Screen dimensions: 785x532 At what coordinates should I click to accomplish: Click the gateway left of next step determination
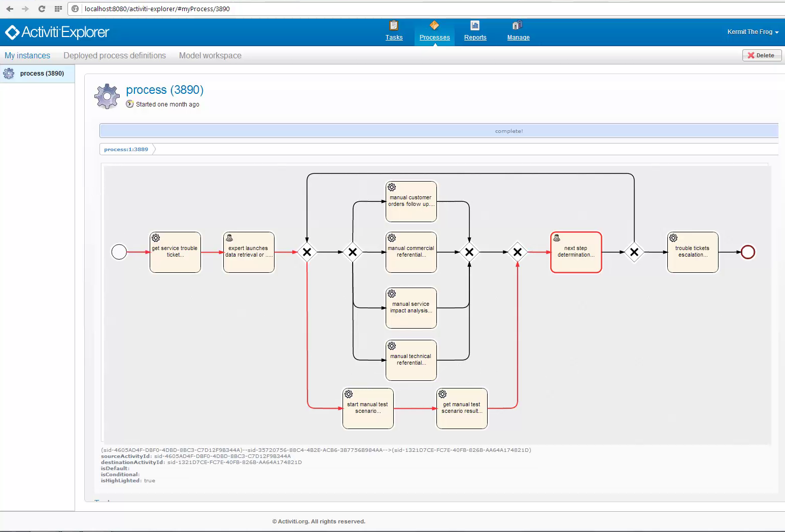point(518,252)
